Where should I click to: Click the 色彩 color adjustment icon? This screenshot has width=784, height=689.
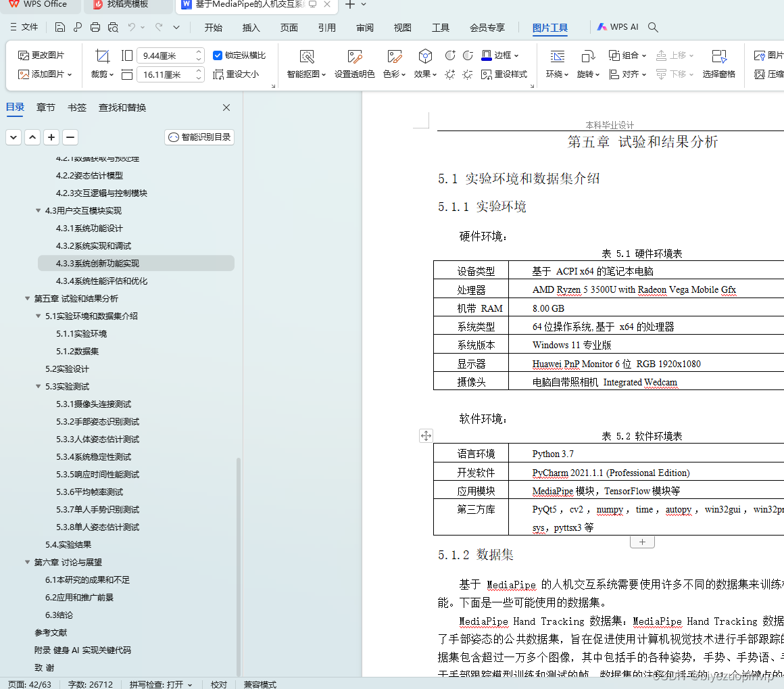(395, 57)
